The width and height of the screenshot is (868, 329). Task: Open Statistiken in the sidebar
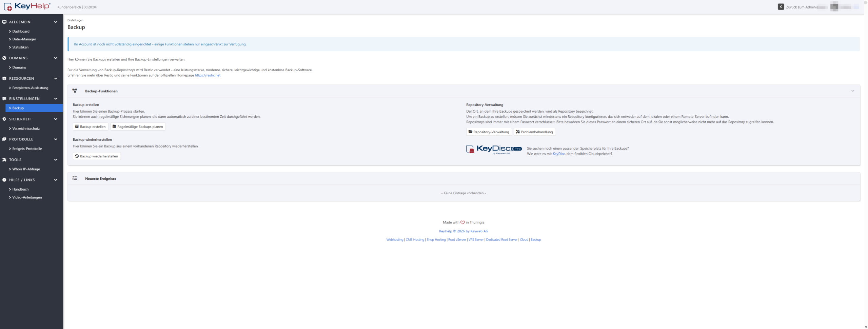(20, 47)
